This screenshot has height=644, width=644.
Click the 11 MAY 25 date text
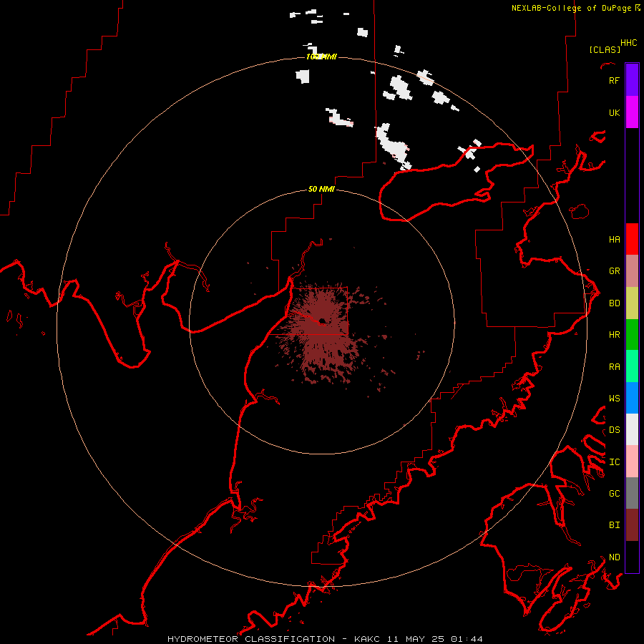pos(416,639)
